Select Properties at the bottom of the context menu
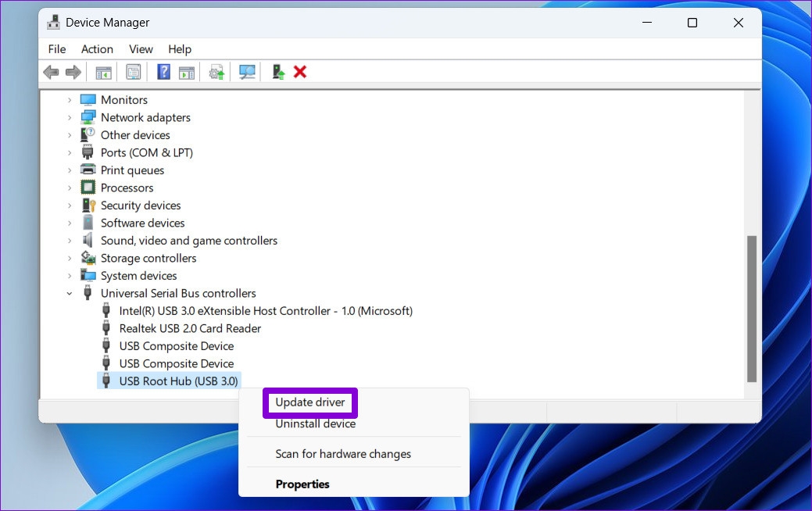812x511 pixels. click(302, 484)
